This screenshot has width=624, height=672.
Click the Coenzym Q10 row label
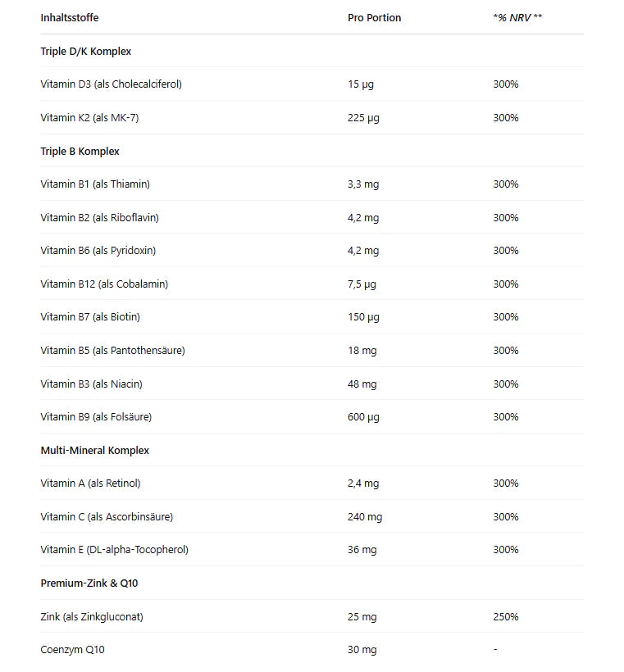tap(72, 650)
